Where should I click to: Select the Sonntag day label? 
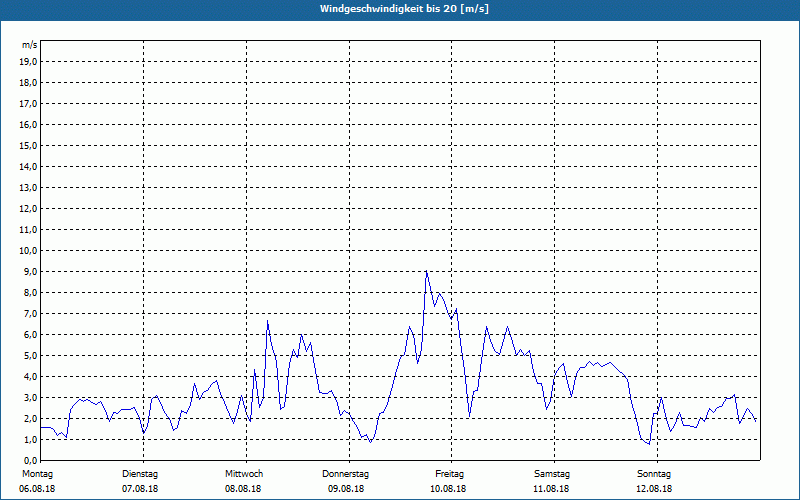(654, 474)
